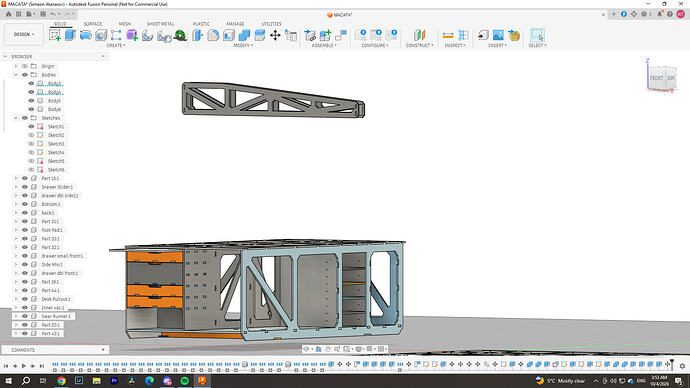Click the Insert image canvas icon
690x388 pixels.
click(x=498, y=35)
